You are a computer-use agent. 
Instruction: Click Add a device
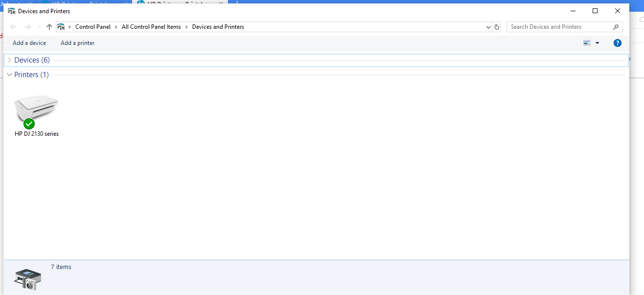pos(29,43)
